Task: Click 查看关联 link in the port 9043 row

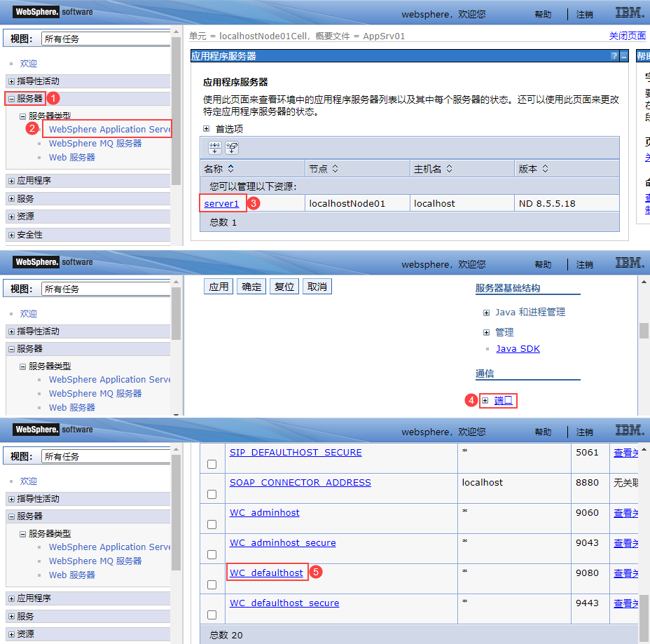Action: [625, 543]
